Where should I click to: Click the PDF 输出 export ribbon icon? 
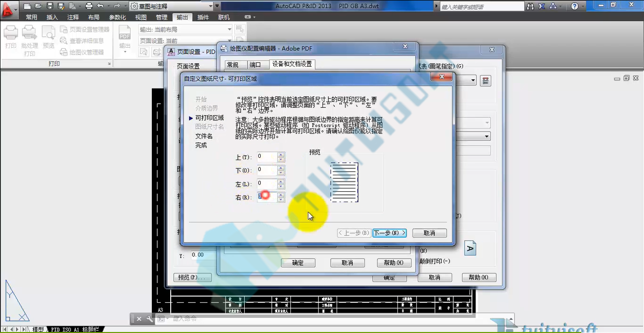click(x=125, y=39)
